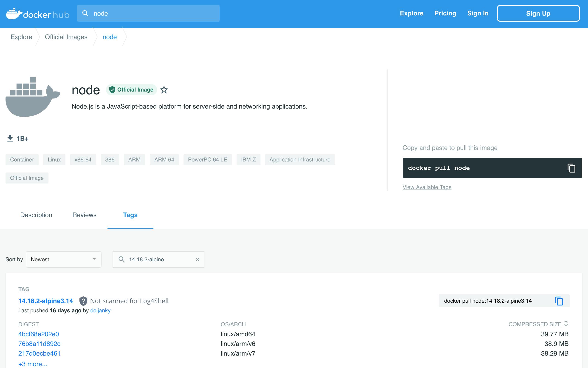Click the tag filter field with 14.18.2-alpine

click(158, 259)
